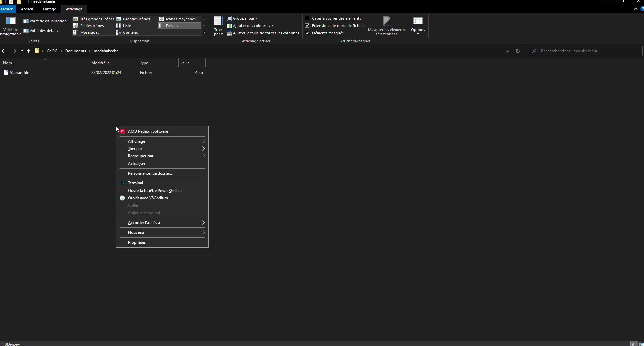The image size is (644, 346).
Task: Switch to the Partage ribbon tab
Action: 49,9
